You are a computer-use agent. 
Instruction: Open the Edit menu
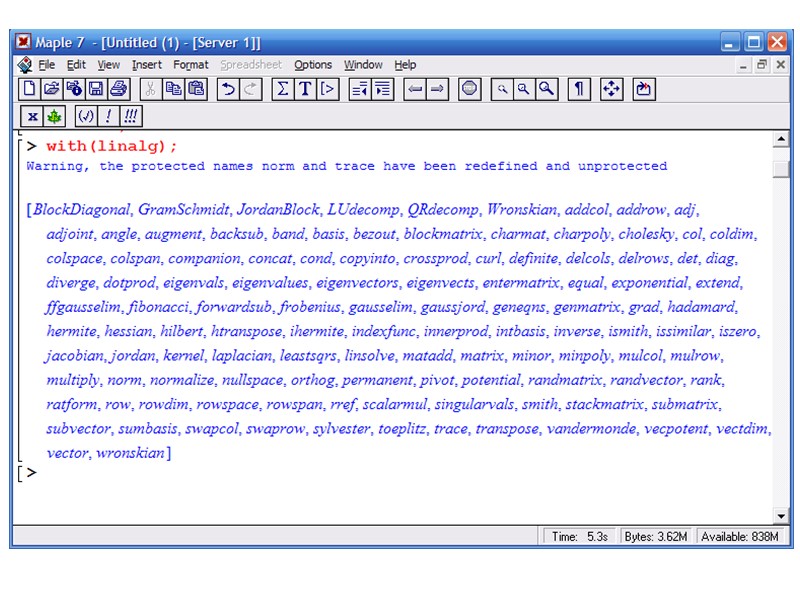76,65
